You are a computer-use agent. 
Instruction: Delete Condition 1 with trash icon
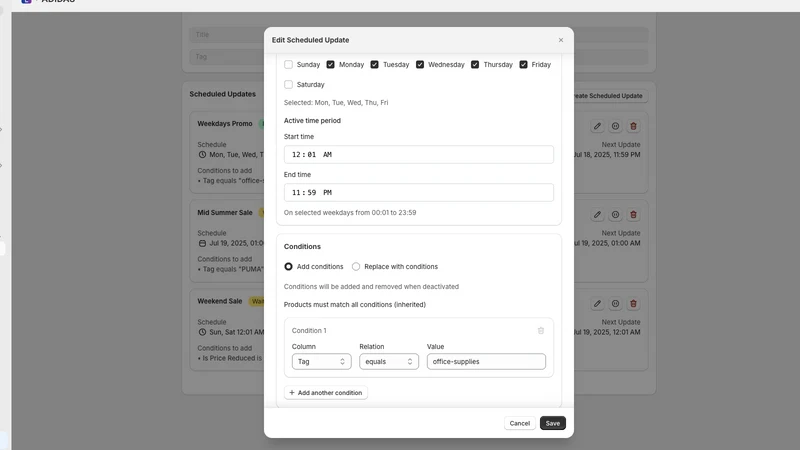point(541,331)
